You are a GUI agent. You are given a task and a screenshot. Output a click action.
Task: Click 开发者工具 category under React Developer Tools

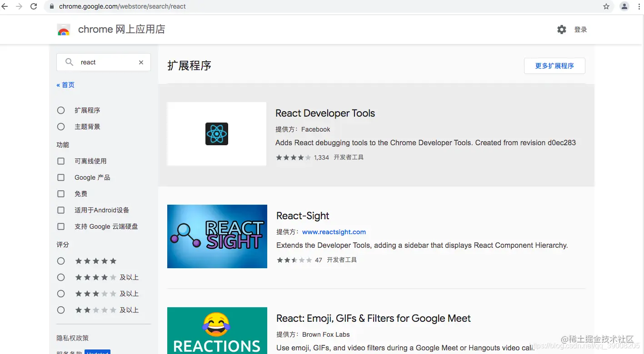pyautogui.click(x=349, y=157)
